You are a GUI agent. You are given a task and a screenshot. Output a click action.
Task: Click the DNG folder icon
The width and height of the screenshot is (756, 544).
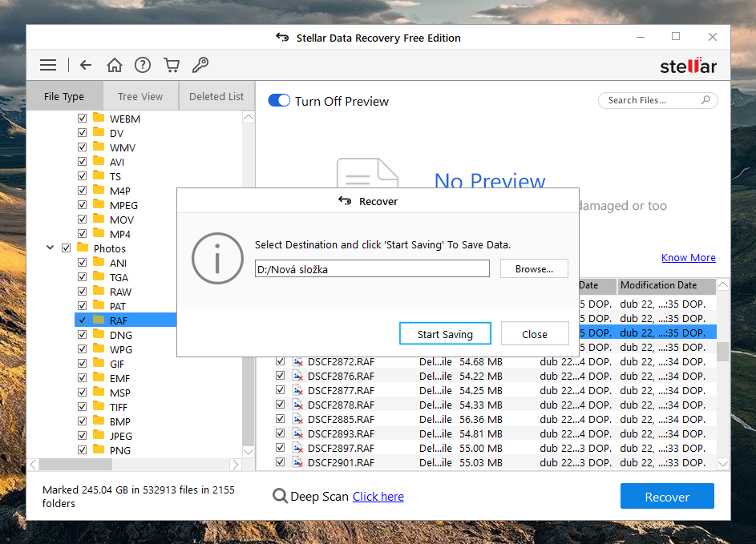coord(99,334)
